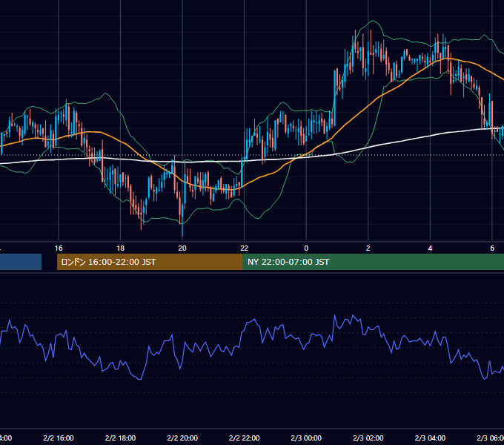Click the 2/2 20:00 indicator axis label
This screenshot has width=504, height=445.
pyautogui.click(x=182, y=438)
